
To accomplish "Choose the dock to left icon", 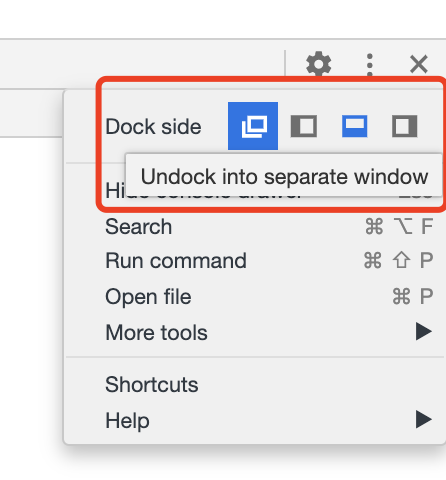I will (x=304, y=126).
